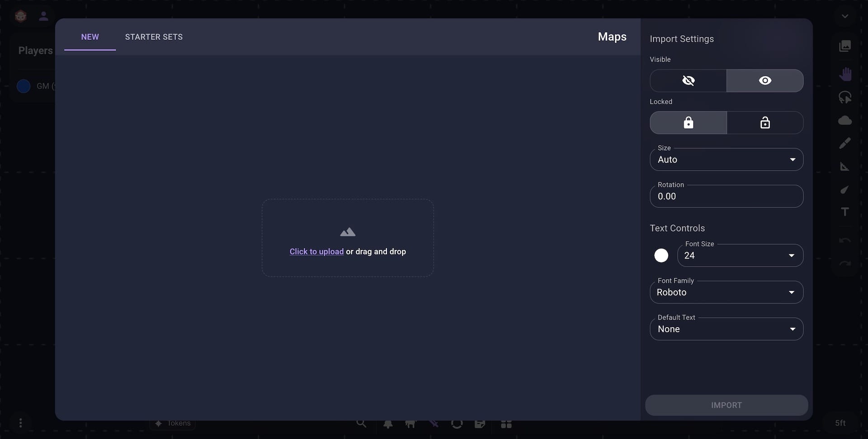
Task: Choose the Measure tool
Action: [x=845, y=167]
